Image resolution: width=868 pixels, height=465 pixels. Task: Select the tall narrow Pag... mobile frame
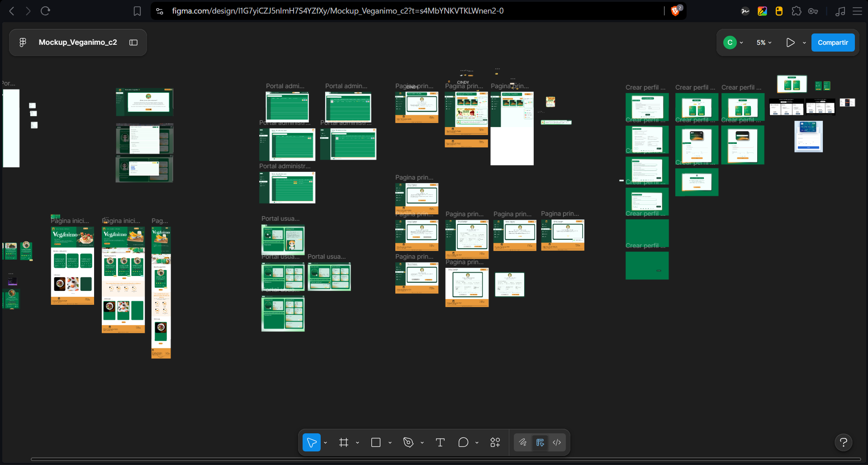(x=161, y=293)
